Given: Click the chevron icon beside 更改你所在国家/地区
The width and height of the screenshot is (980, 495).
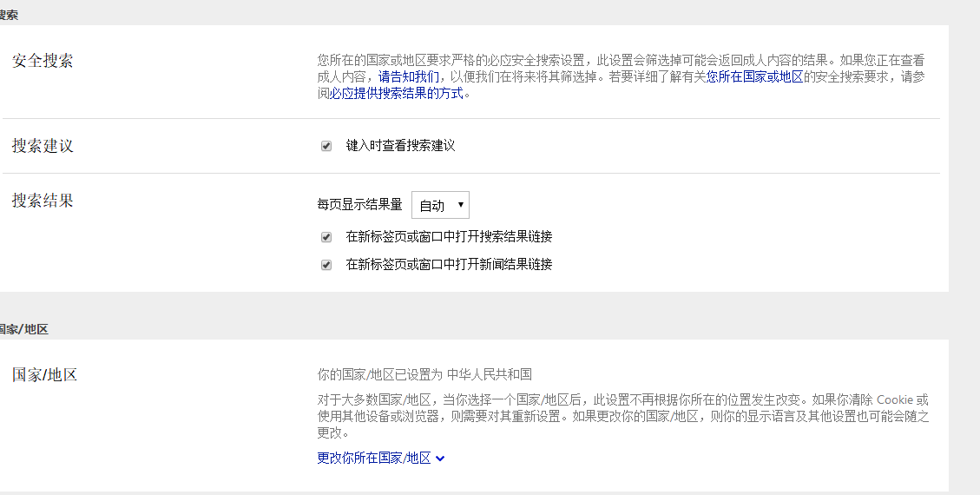Looking at the screenshot, I should (440, 459).
